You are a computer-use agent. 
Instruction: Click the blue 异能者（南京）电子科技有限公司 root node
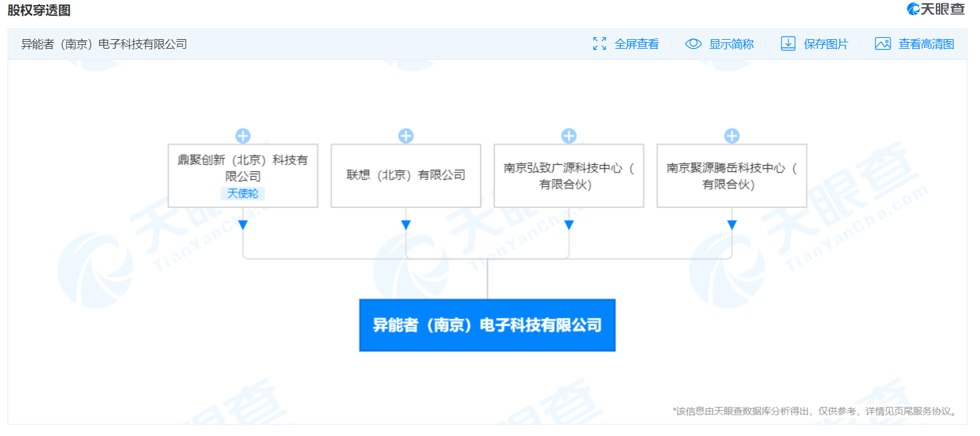pos(487,325)
